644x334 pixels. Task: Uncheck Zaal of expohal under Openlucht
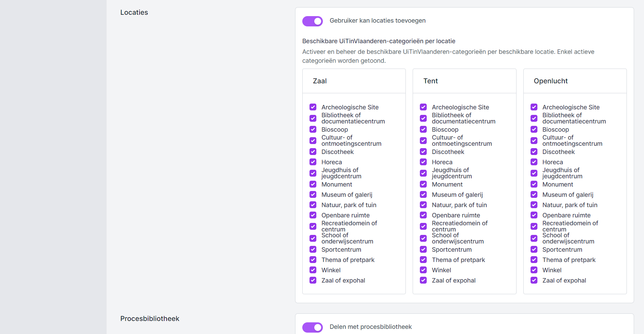point(534,280)
